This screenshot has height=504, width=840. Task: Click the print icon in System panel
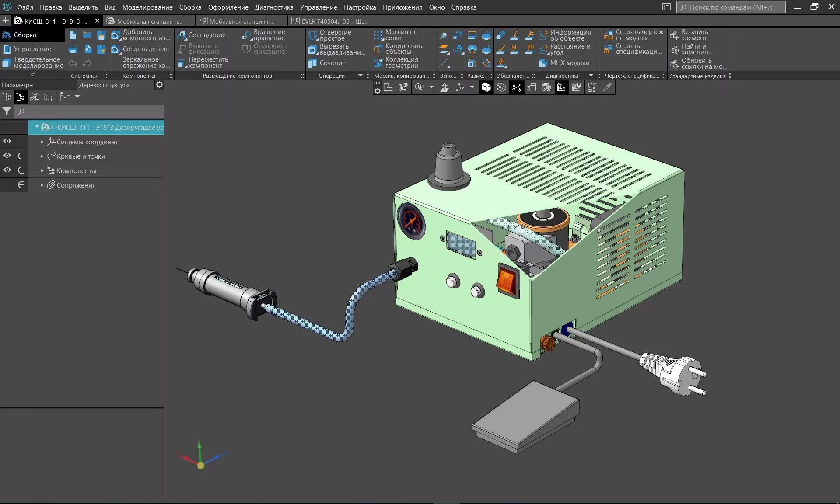click(x=73, y=49)
